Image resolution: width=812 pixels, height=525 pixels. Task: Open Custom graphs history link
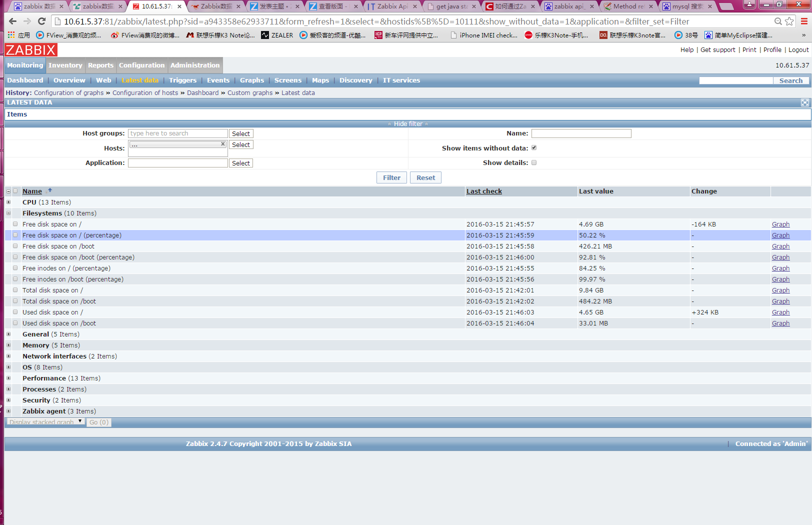[250, 92]
